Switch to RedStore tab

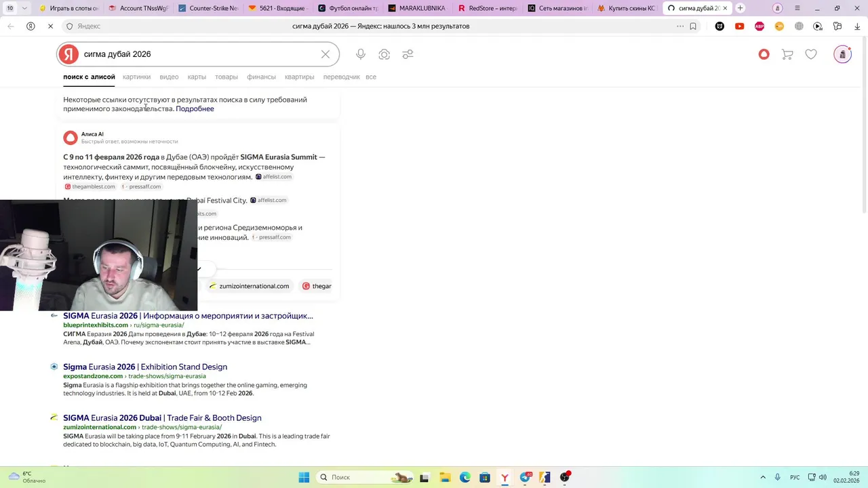pos(488,8)
